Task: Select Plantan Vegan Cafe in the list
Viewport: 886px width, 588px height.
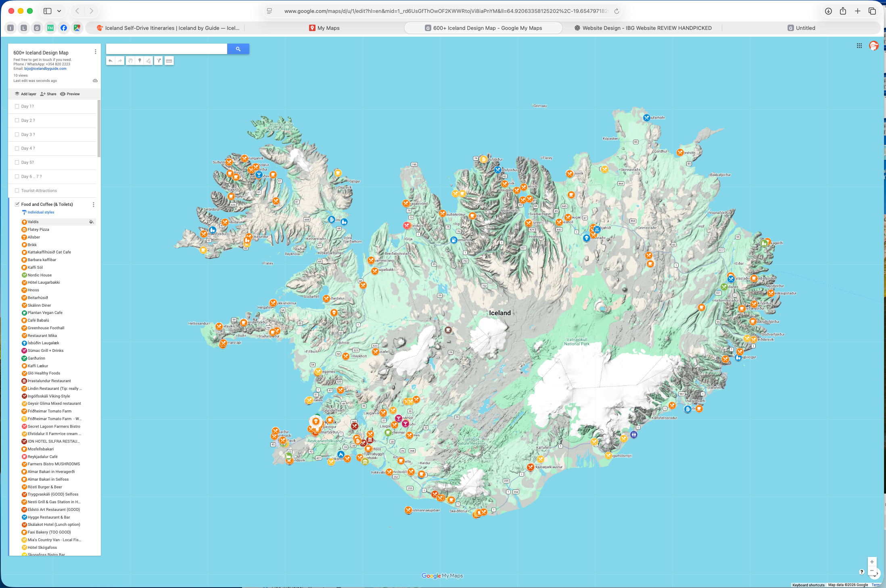Action: click(x=45, y=313)
